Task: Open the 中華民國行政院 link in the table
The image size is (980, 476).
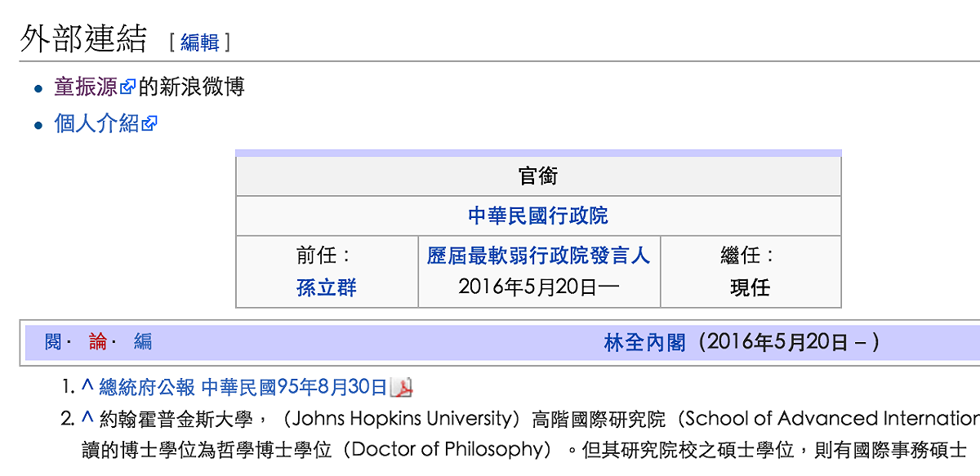Action: point(538,216)
